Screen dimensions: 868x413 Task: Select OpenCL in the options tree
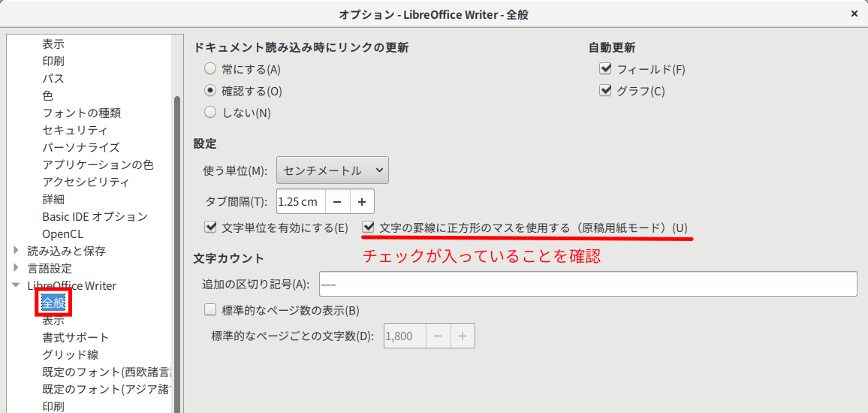click(62, 234)
